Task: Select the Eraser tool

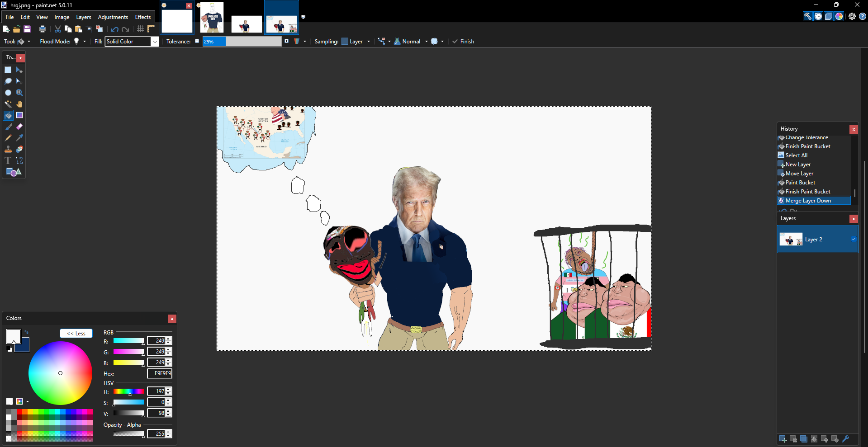Action: click(19, 127)
